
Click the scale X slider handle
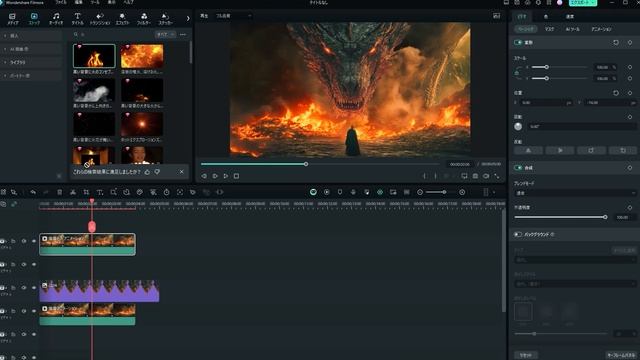(x=546, y=67)
